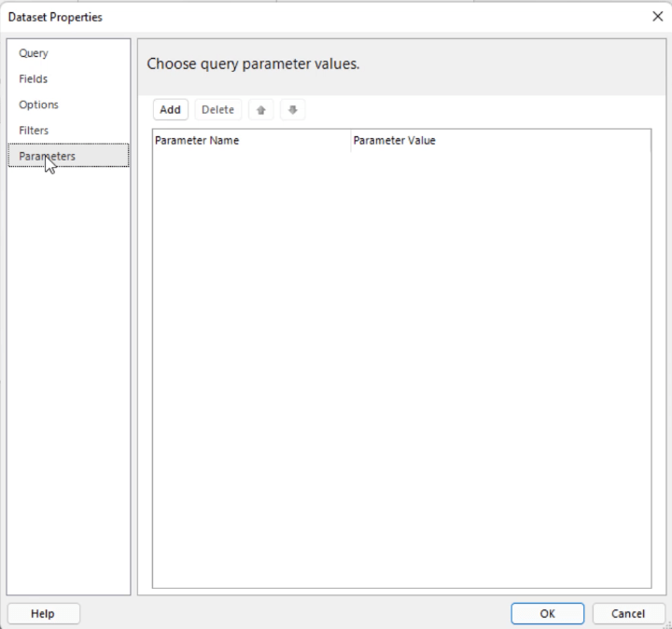Click the 'Choose query parameter values.' heading

(x=253, y=63)
